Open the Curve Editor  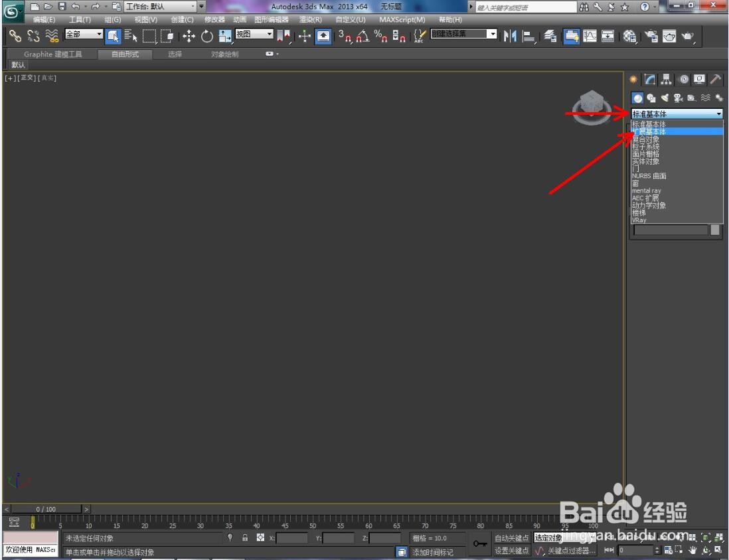590,36
